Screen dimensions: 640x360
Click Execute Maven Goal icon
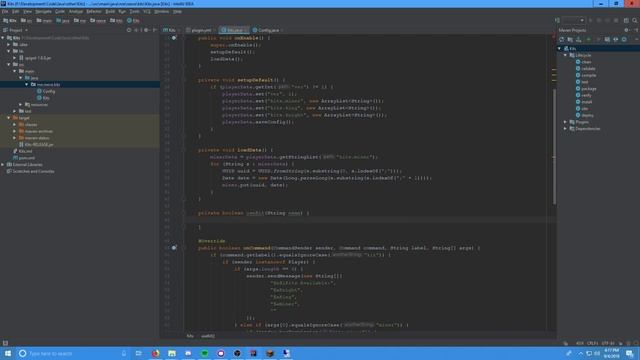(607, 39)
